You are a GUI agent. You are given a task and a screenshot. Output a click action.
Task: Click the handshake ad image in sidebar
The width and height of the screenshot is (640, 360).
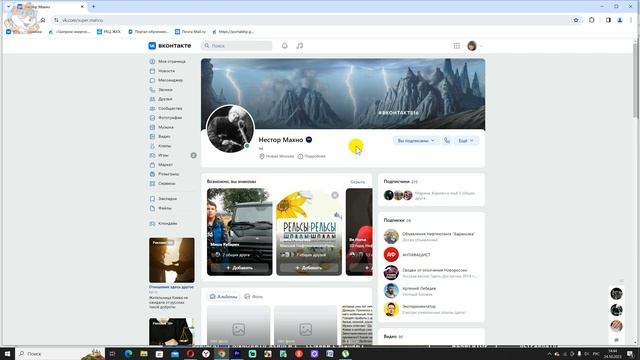tap(171, 260)
